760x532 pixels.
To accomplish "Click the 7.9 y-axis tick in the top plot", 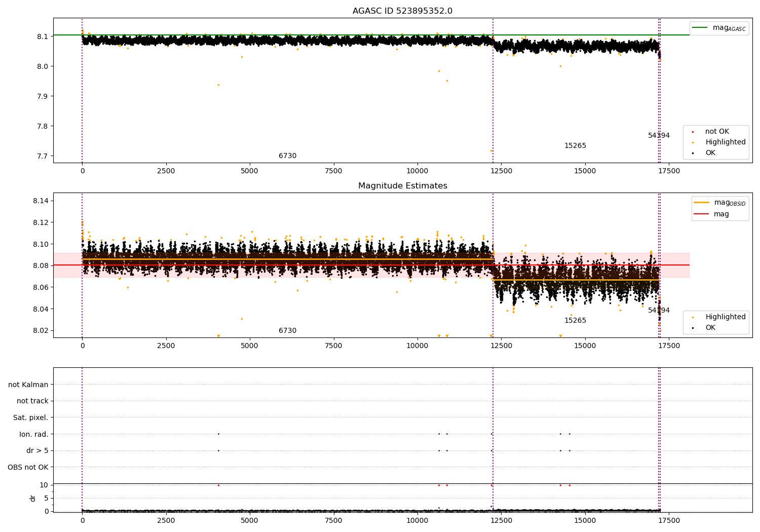I will coord(42,96).
